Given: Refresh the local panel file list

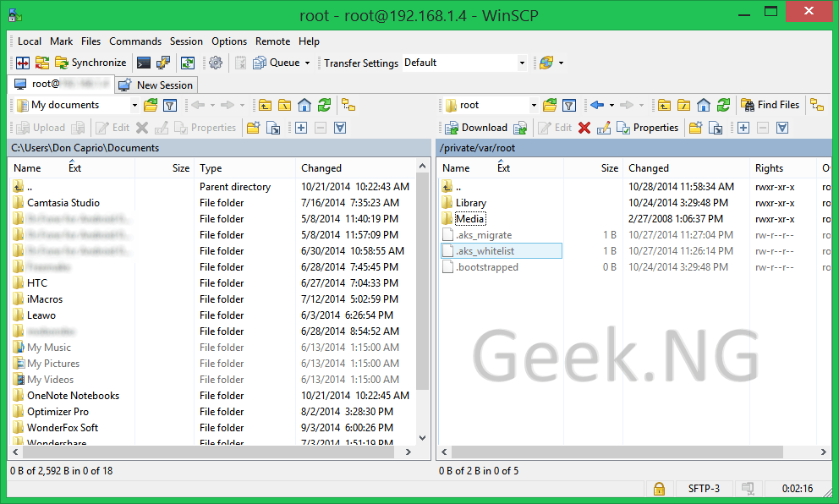Looking at the screenshot, I should coord(324,106).
